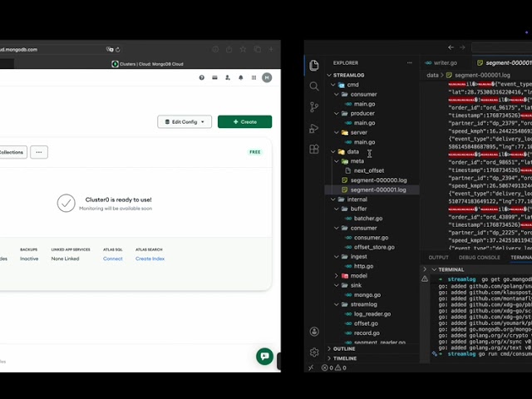The width and height of the screenshot is (532, 399).
Task: Click the Create Index link
Action: tap(150, 259)
